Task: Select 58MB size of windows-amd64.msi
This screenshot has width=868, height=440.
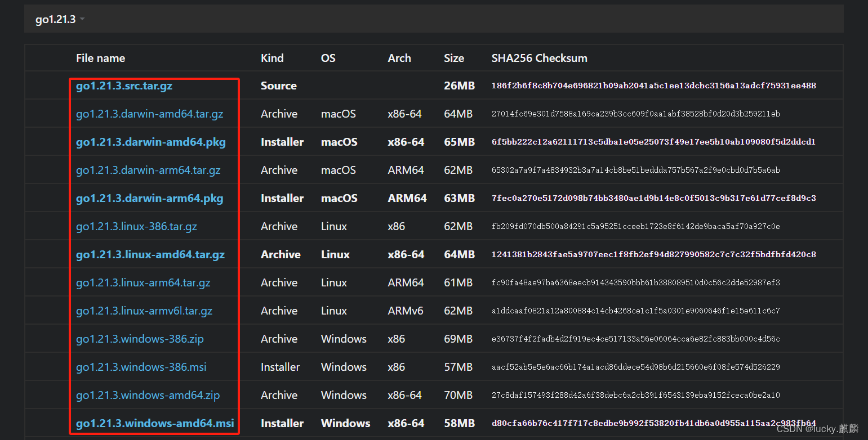Action: [x=459, y=424]
